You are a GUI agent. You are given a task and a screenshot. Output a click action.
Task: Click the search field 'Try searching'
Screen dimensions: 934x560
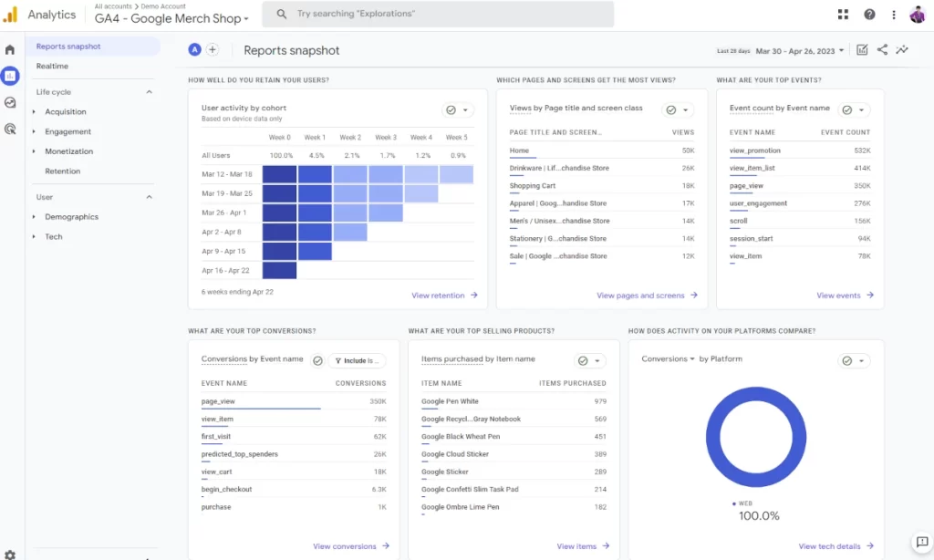coord(438,14)
